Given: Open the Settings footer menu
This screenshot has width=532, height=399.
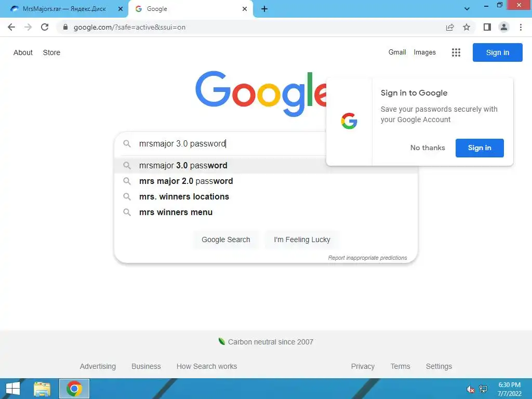Looking at the screenshot, I should pyautogui.click(x=438, y=366).
